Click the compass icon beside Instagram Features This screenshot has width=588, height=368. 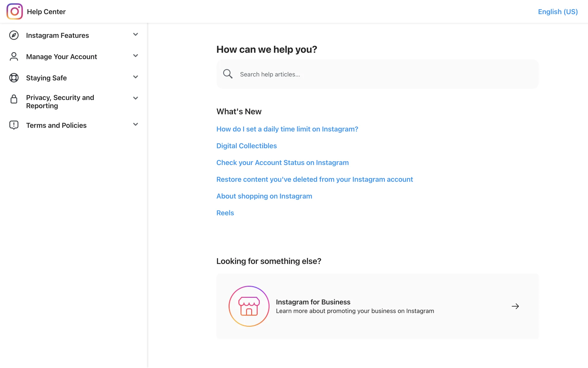[x=14, y=35]
